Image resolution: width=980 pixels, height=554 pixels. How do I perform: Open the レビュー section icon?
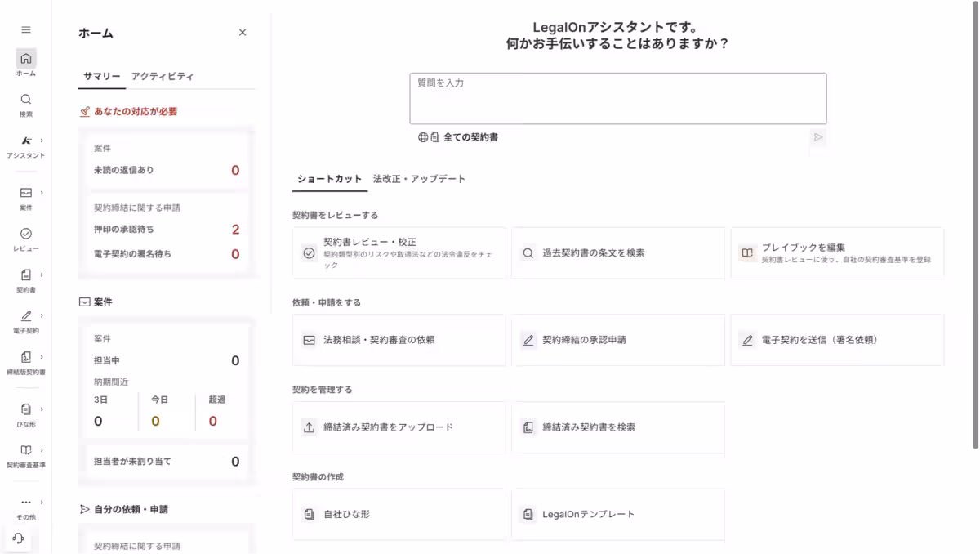pyautogui.click(x=25, y=235)
